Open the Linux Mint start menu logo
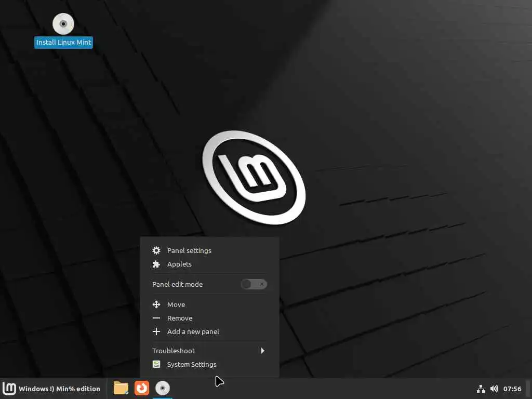 (x=9, y=389)
